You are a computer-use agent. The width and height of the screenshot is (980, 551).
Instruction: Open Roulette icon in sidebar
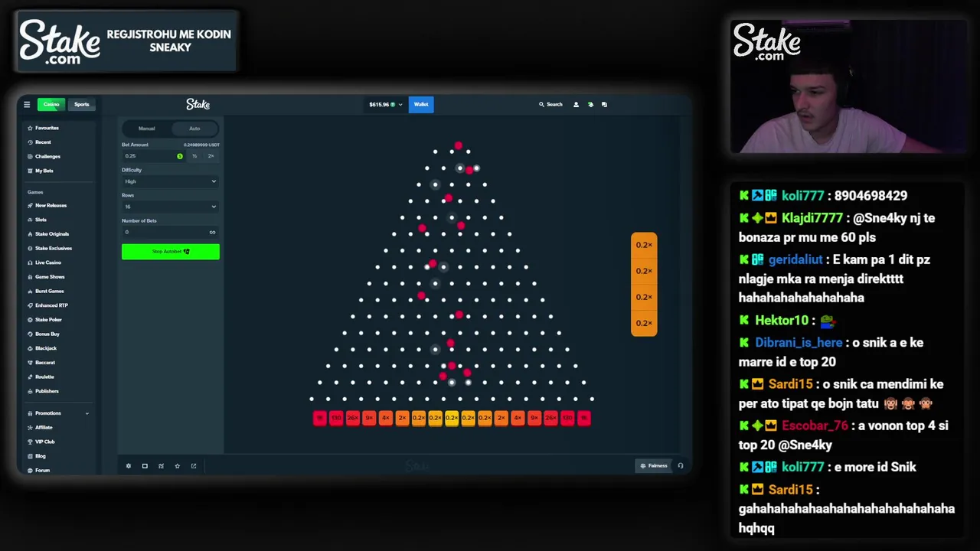(x=30, y=377)
